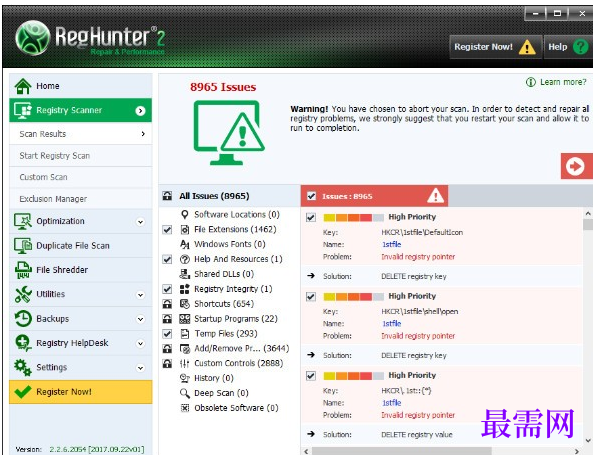This screenshot has width=593, height=455.
Task: Toggle the Temp Files checkbox
Action: coord(167,334)
